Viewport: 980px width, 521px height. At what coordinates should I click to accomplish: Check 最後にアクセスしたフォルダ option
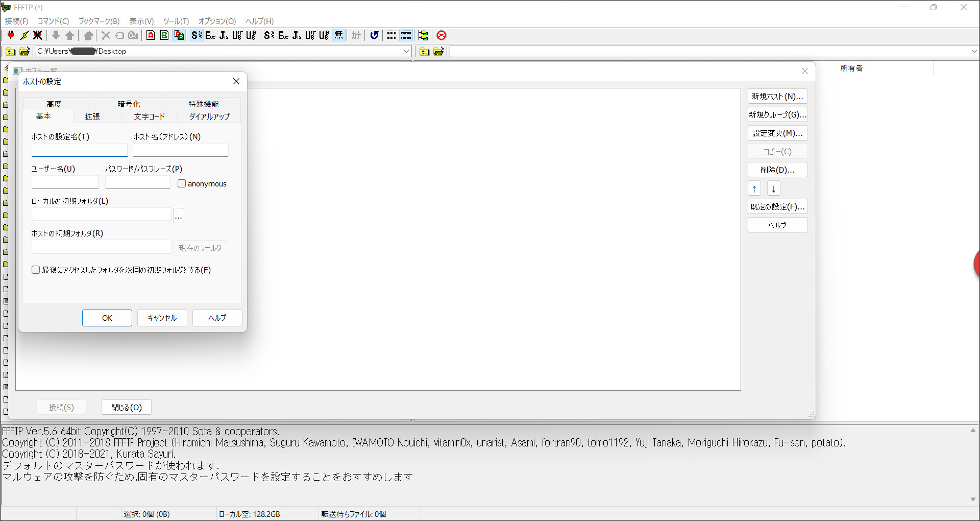(x=36, y=270)
